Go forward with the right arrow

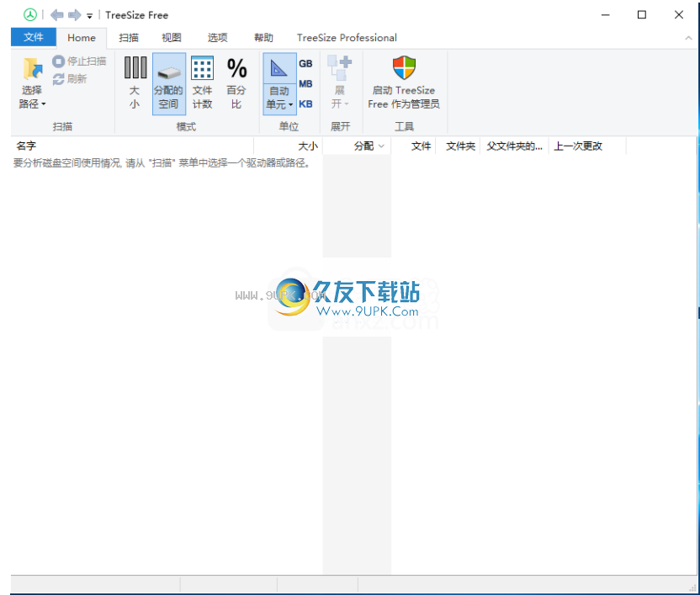point(75,15)
